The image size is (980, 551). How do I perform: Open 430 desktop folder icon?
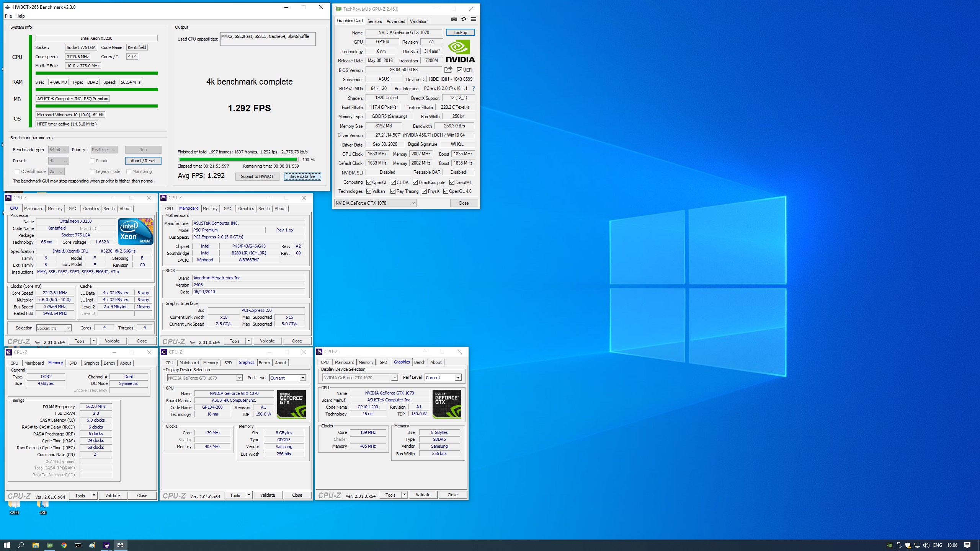click(43, 507)
